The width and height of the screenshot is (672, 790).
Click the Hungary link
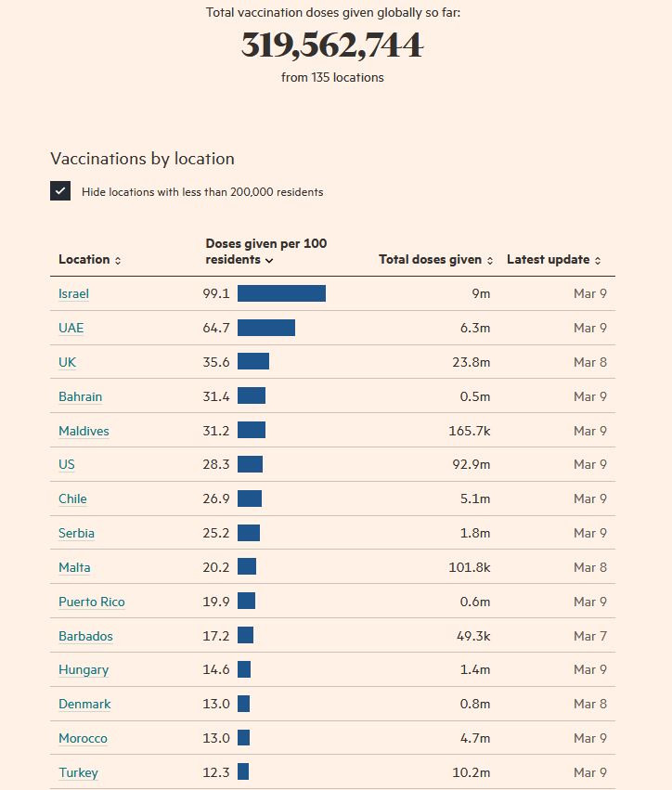pos(84,669)
